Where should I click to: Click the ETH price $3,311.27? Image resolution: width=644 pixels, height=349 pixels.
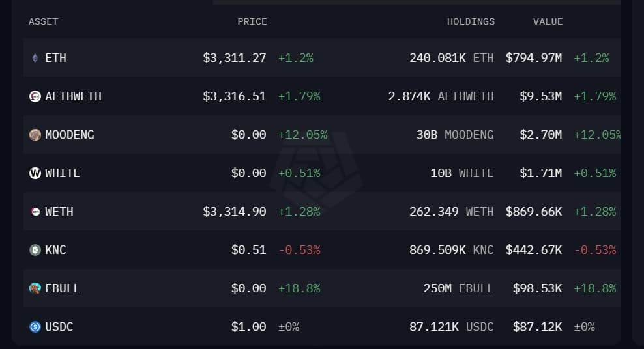[x=235, y=58]
